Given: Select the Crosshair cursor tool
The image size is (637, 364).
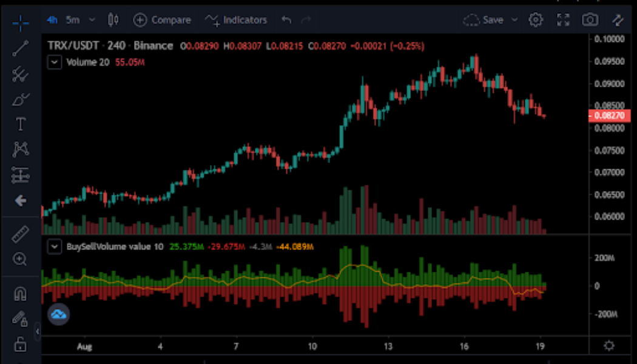Looking at the screenshot, I should (x=20, y=23).
